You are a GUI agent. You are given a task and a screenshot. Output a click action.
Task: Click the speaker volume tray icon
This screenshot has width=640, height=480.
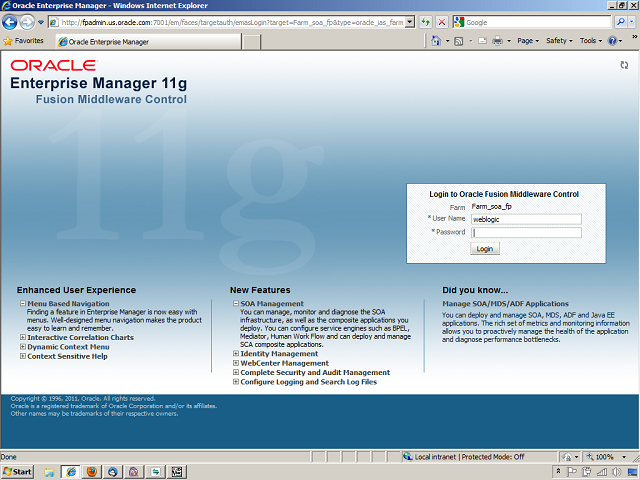coord(616,472)
